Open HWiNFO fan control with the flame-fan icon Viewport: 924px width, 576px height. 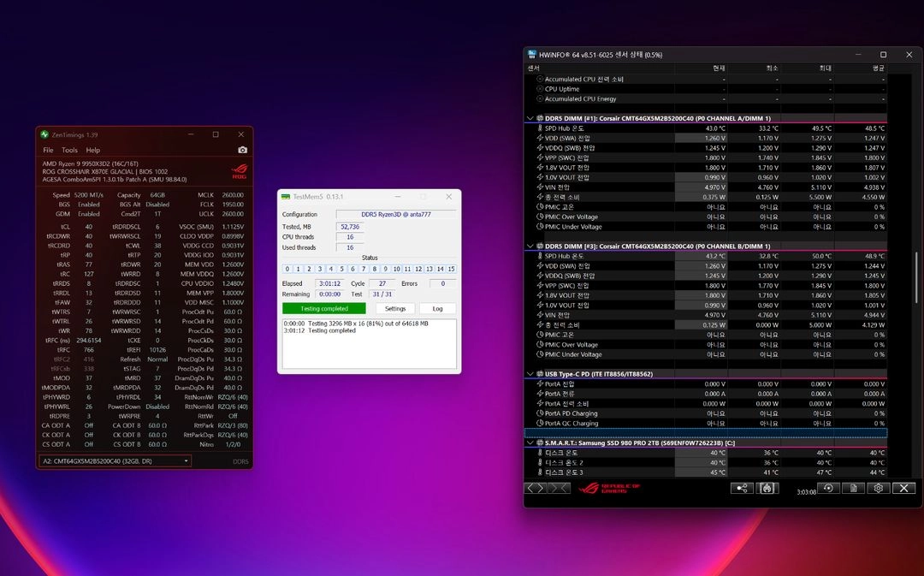[767, 488]
